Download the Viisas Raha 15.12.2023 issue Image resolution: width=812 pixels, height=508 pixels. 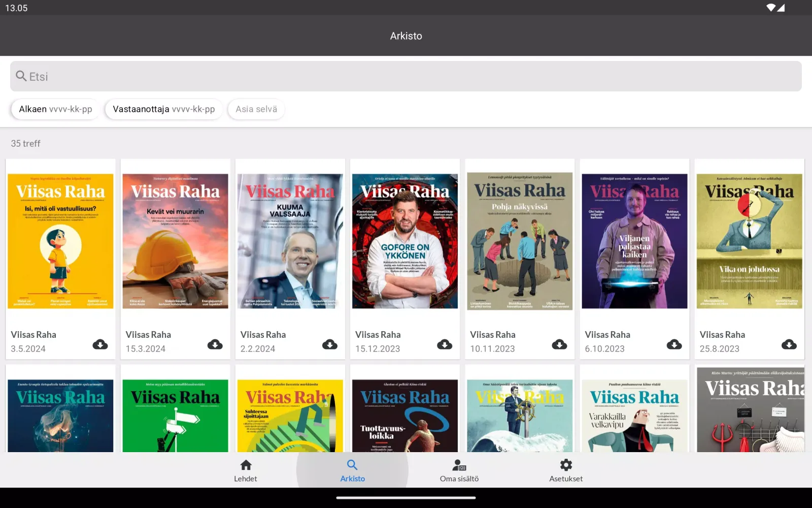pos(445,344)
